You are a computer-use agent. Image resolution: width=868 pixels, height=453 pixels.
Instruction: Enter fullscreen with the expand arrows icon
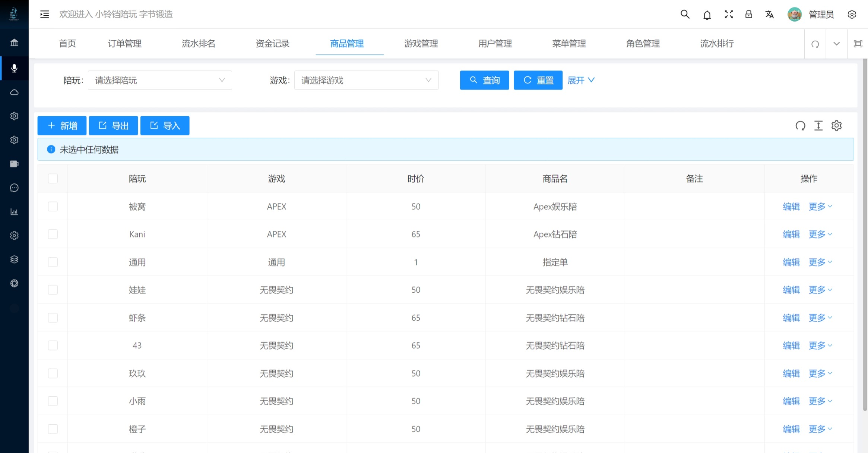click(729, 14)
